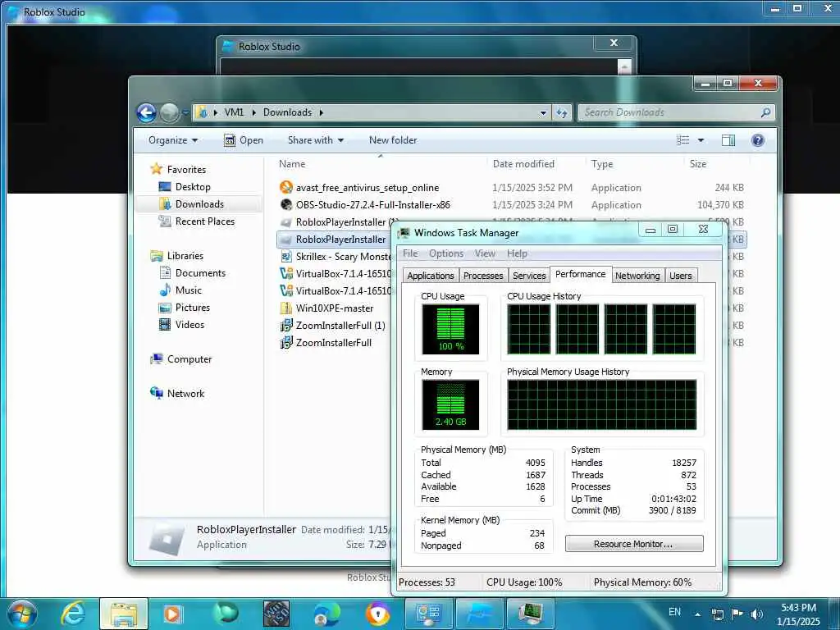The width and height of the screenshot is (840, 630).
Task: Select Documents library
Action: click(x=200, y=273)
